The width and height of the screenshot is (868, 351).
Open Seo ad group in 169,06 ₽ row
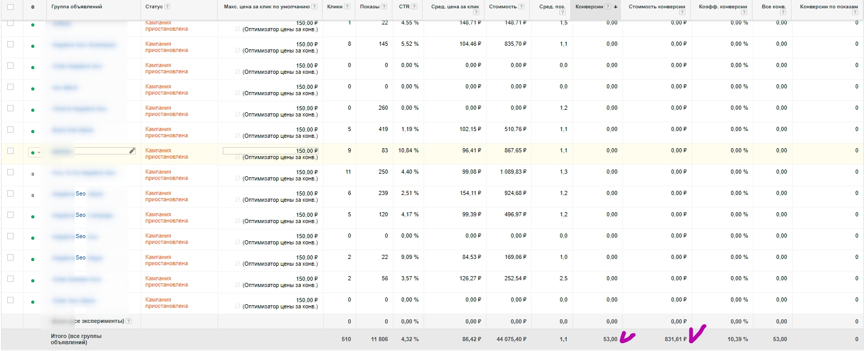[x=81, y=257]
